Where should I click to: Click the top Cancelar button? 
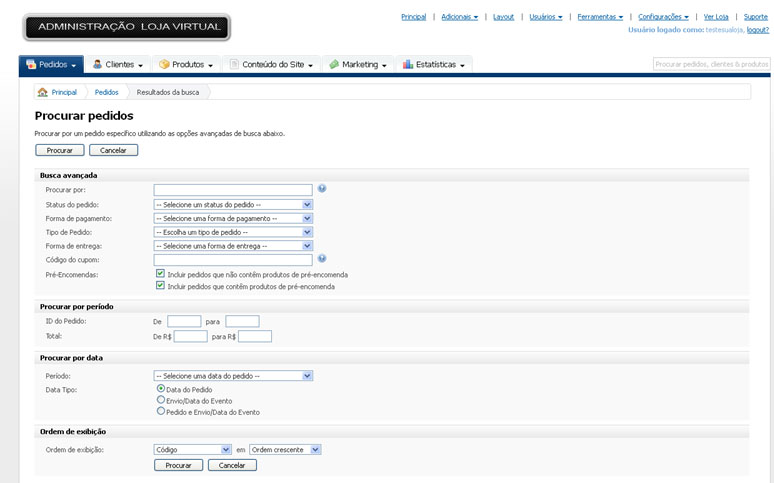coord(114,150)
